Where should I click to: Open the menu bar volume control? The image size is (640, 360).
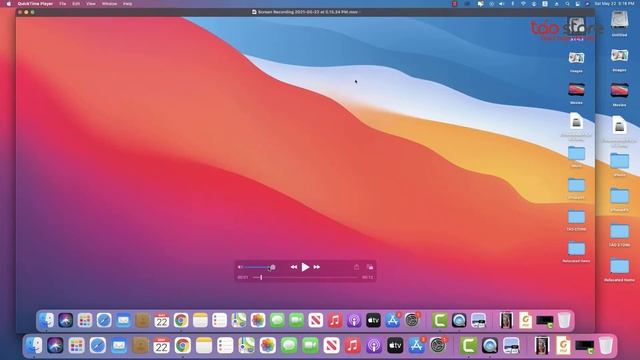(502, 4)
